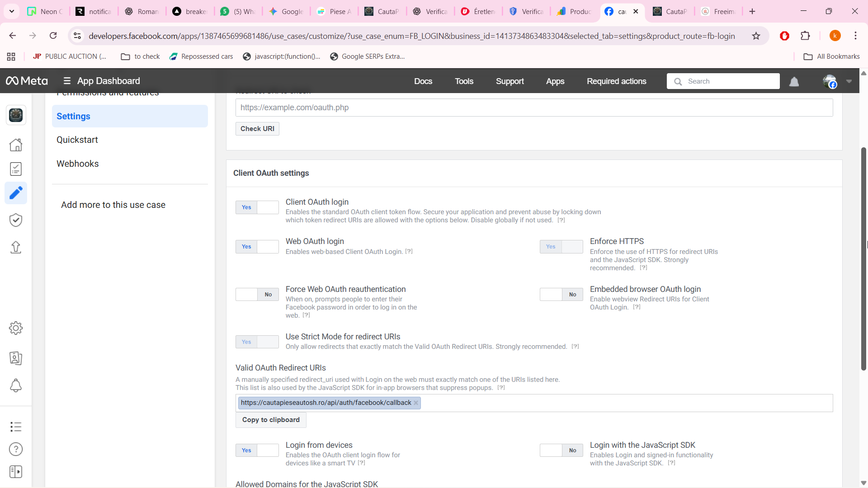Open the Quickstart section

click(x=77, y=140)
